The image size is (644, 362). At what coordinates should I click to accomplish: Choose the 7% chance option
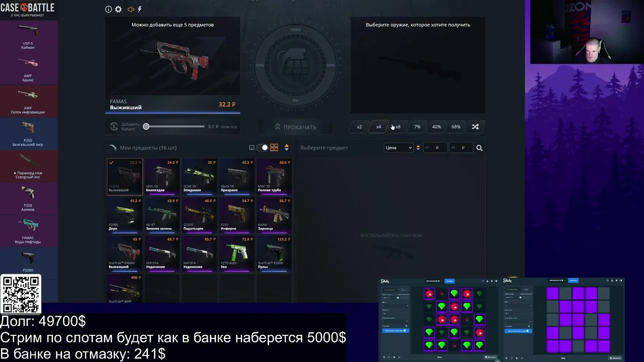point(417,127)
